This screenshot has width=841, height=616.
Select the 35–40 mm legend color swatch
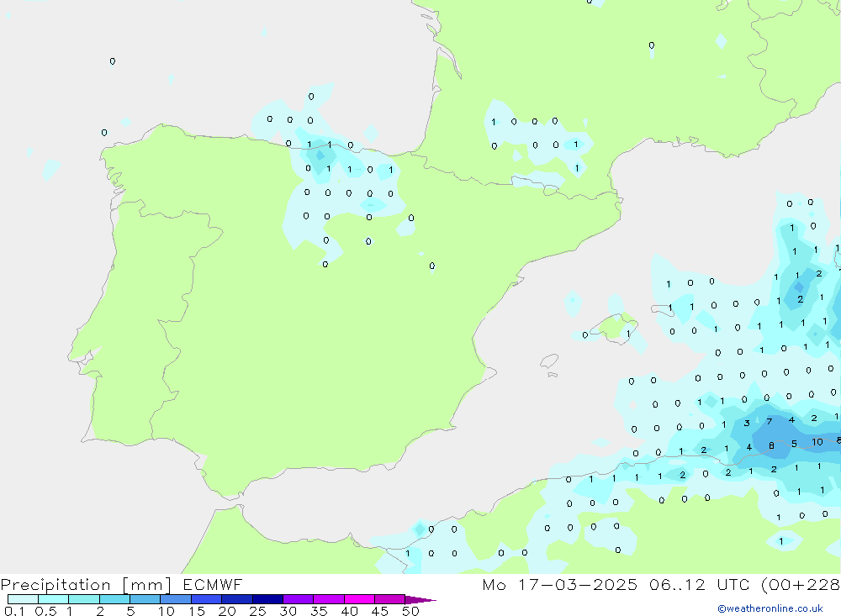coord(329,599)
